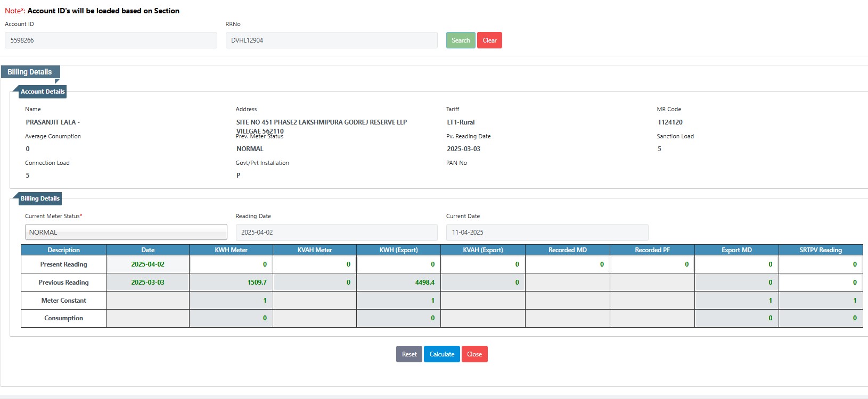Click Present Reading KWH (Export) input
The width and height of the screenshot is (868, 399).
click(x=399, y=264)
